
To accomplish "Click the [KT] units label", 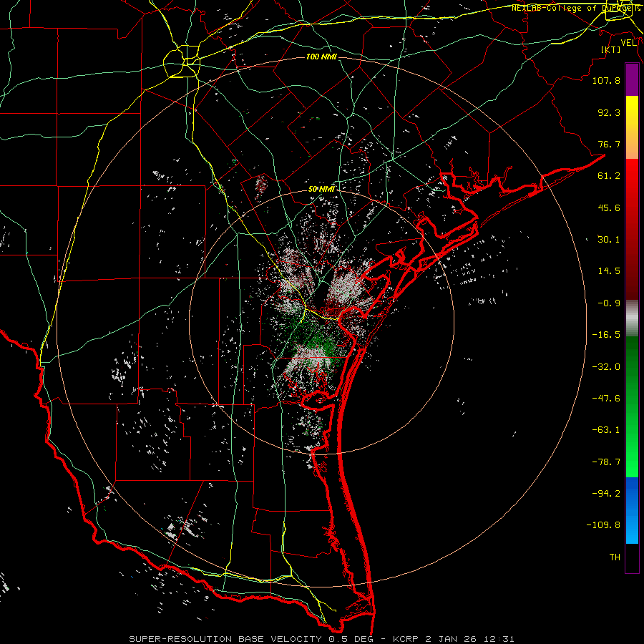I will [x=611, y=49].
